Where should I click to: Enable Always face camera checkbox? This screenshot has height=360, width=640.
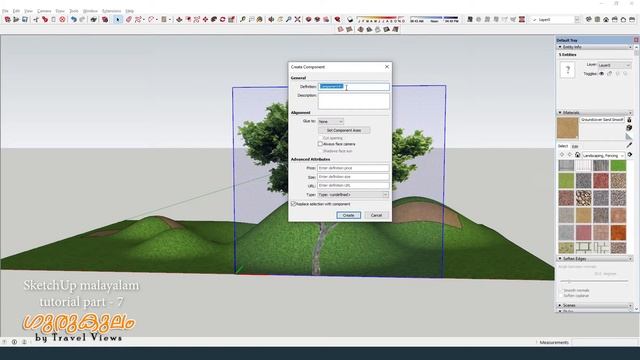tap(320, 144)
